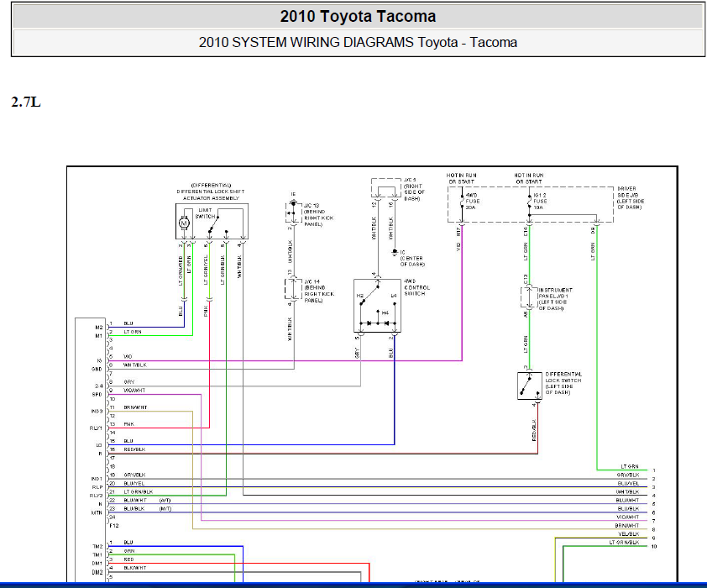This screenshot has height=588, width=707.
Task: Click the "RED/BLK" wire label at pin 16
Action: [x=134, y=449]
